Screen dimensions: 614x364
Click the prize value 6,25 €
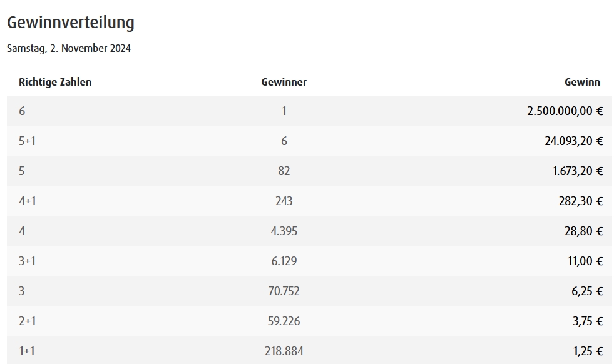point(587,291)
